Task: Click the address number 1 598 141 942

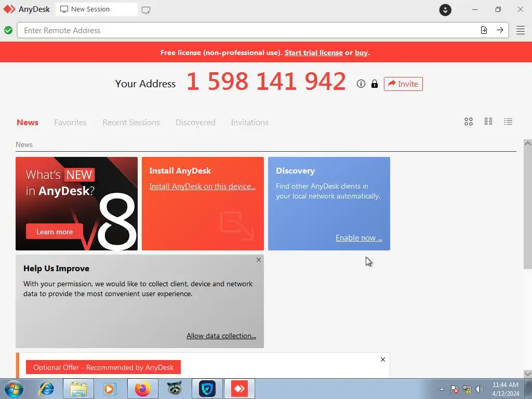Action: [x=267, y=82]
